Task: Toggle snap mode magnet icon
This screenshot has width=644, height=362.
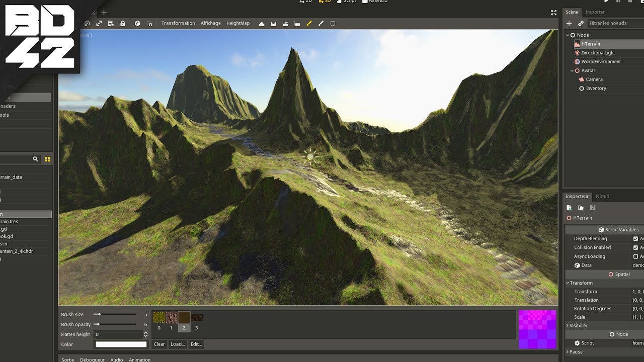Action: (149, 24)
